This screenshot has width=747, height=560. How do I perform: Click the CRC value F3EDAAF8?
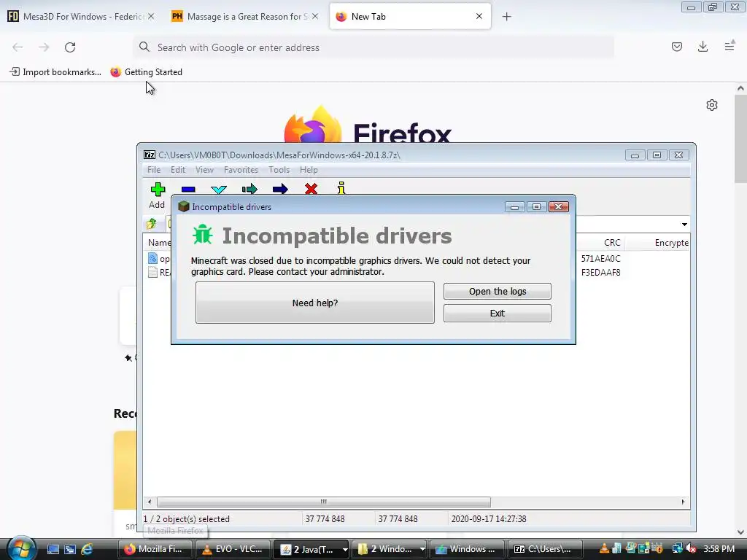click(601, 273)
